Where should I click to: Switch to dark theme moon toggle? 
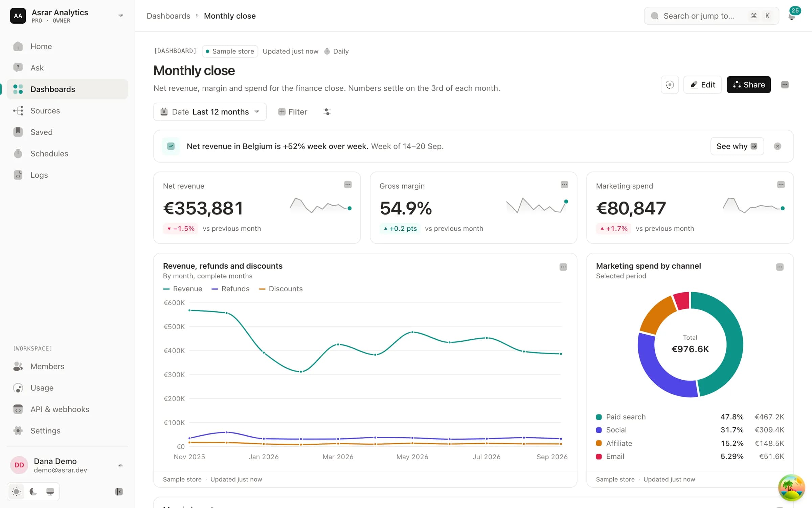(33, 491)
